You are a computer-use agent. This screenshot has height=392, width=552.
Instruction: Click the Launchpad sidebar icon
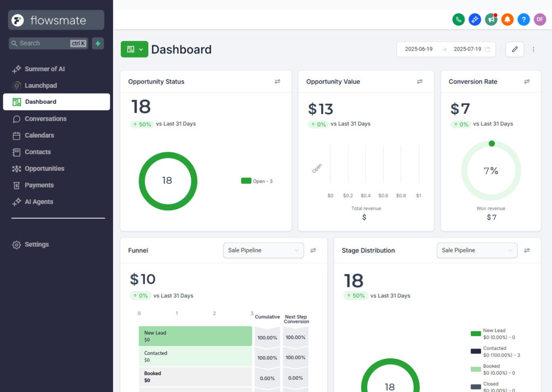[17, 86]
